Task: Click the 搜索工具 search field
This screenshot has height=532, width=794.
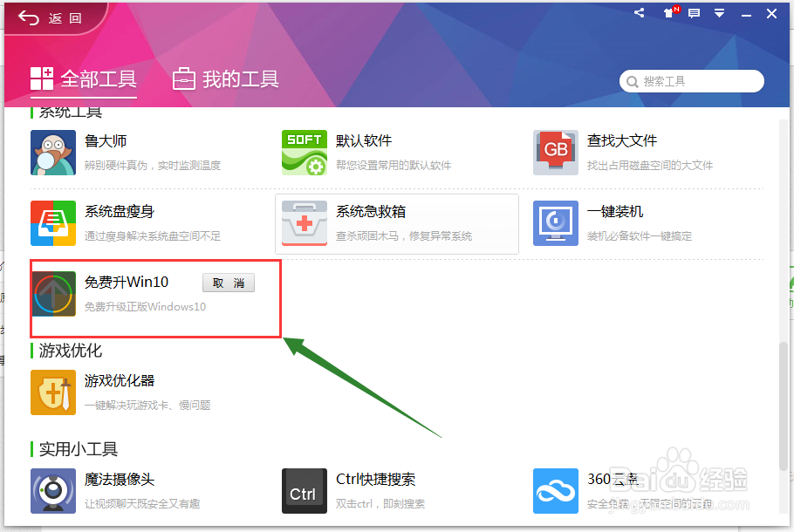Action: [691, 81]
